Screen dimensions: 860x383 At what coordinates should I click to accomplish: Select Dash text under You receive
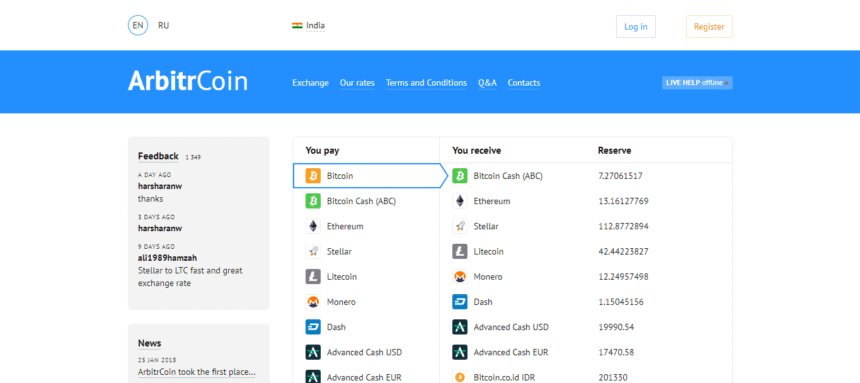[x=483, y=302]
